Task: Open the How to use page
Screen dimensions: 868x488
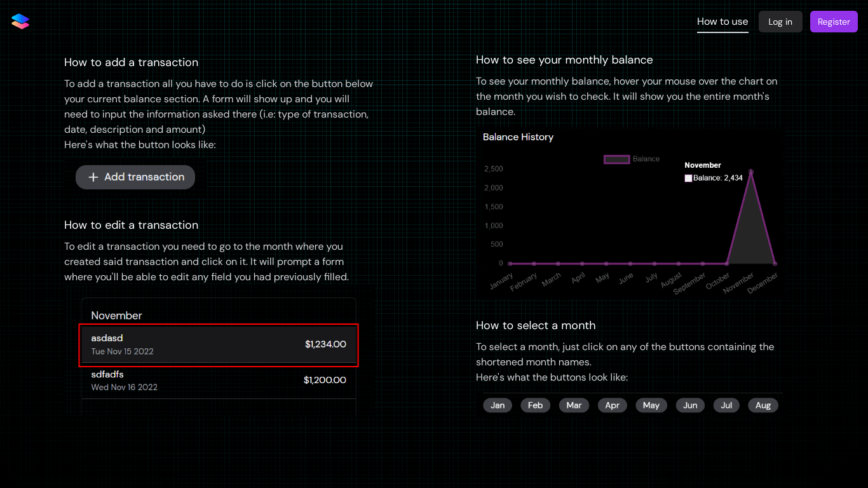Action: coord(722,22)
